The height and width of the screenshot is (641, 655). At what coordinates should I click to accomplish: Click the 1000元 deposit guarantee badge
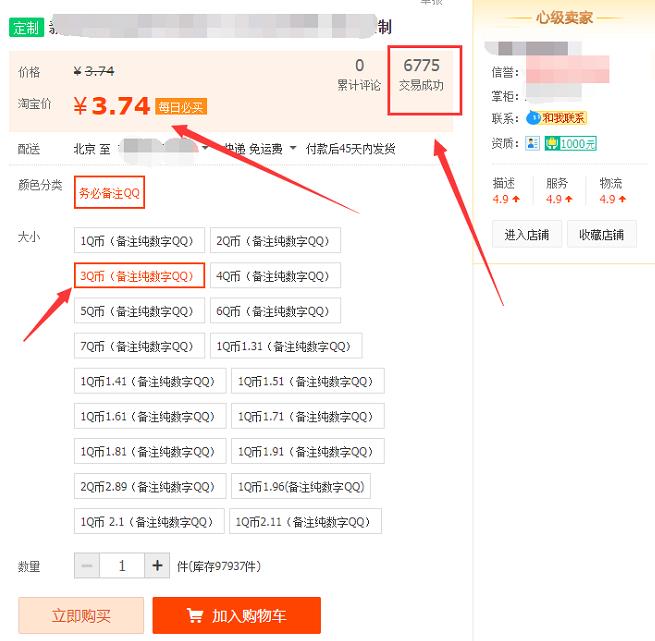pyautogui.click(x=571, y=143)
